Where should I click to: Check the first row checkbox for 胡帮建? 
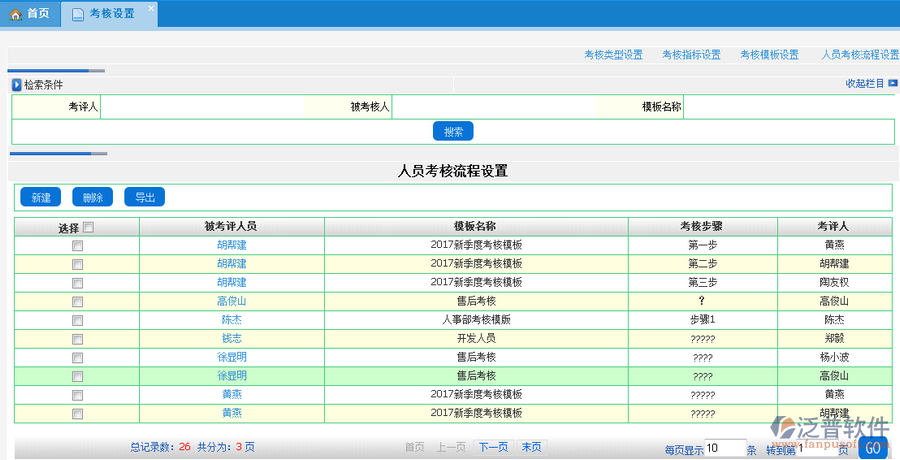click(77, 245)
